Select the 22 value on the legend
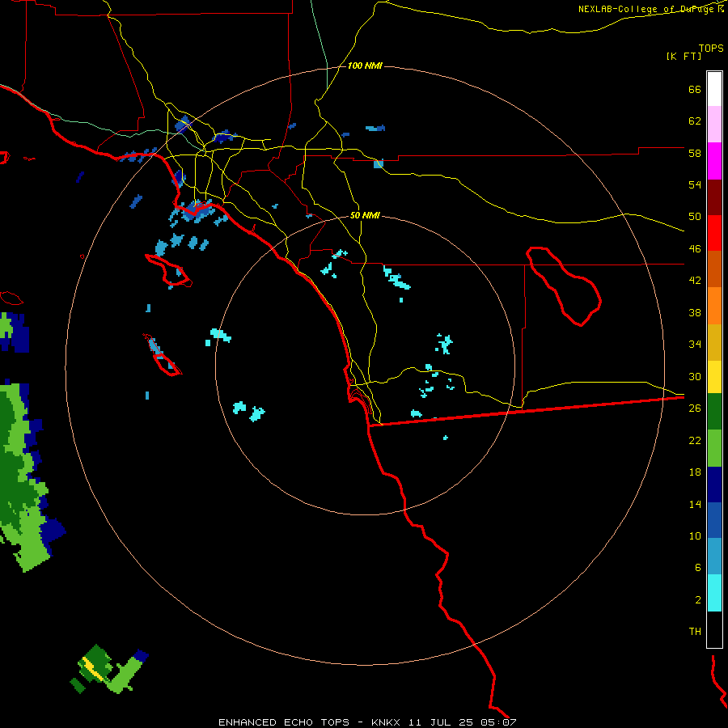Image resolution: width=728 pixels, height=728 pixels. [695, 440]
